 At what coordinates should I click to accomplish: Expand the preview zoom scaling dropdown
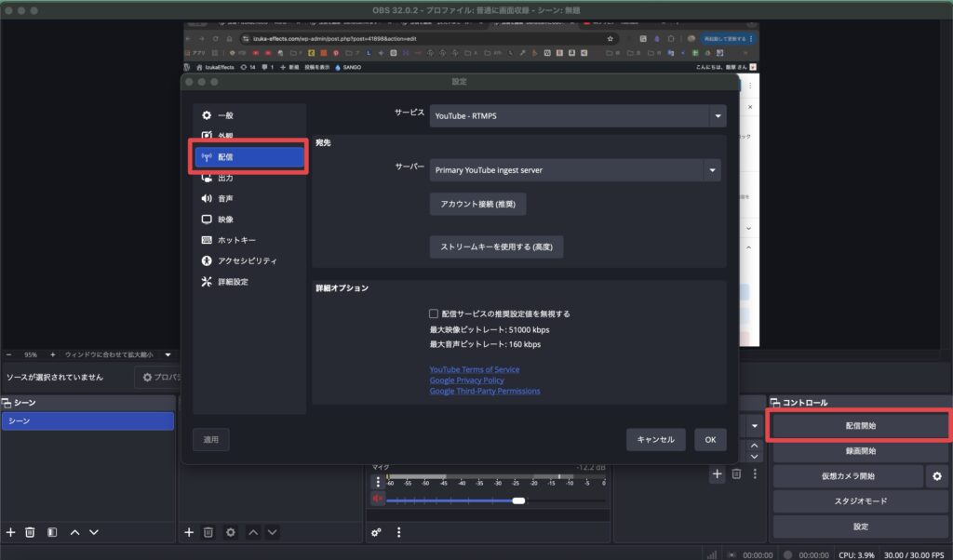click(x=168, y=354)
